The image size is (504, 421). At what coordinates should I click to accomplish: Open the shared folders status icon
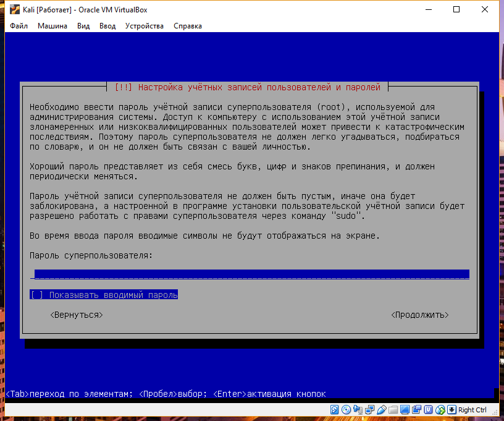point(393,409)
